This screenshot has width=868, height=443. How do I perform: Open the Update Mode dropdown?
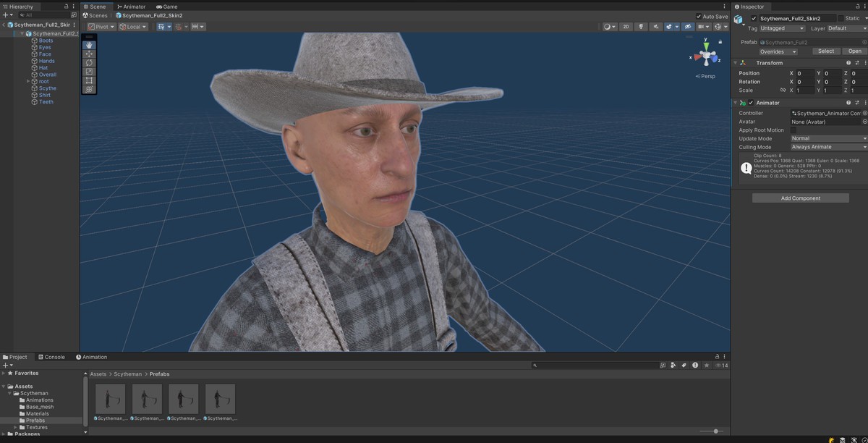(829, 138)
